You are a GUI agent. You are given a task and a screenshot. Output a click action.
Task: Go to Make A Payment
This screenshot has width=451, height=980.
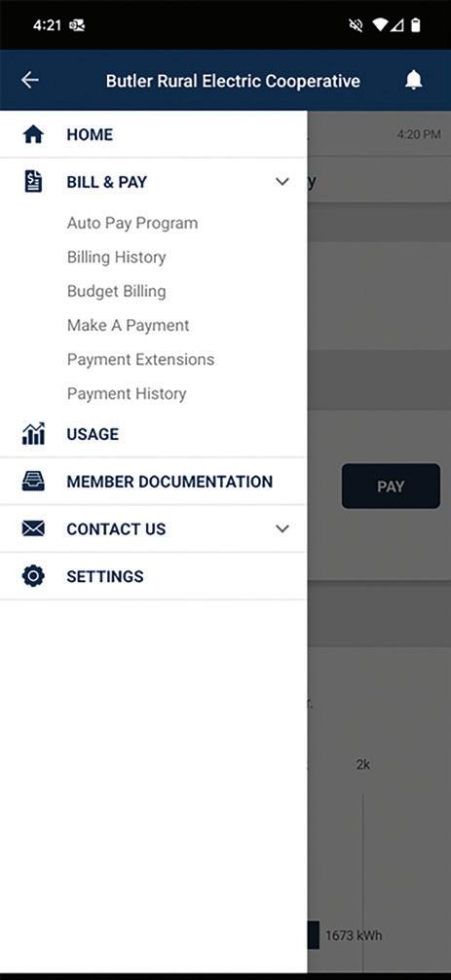pyautogui.click(x=129, y=325)
